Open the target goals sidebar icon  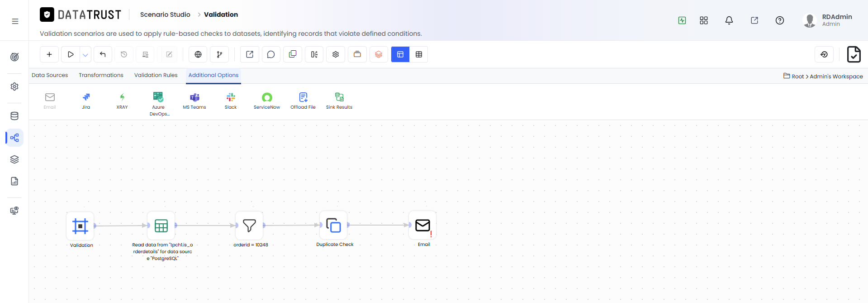point(14,57)
